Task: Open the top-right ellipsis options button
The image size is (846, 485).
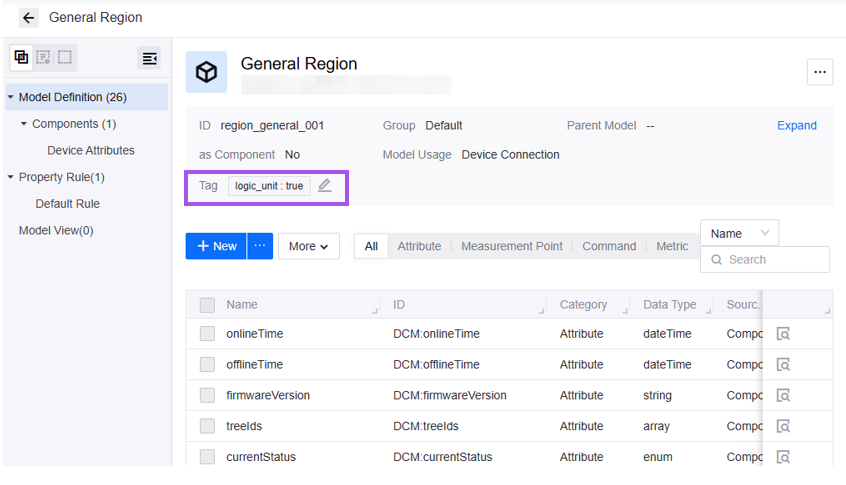Action: 820,72
